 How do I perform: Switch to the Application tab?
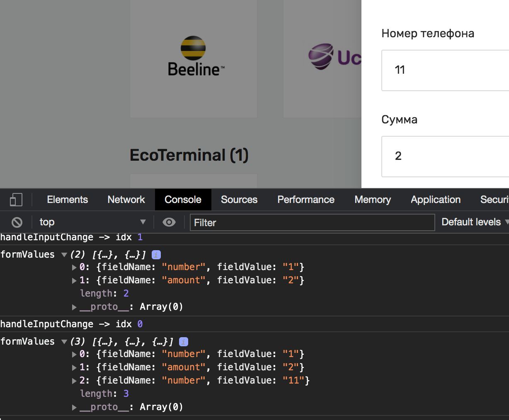tap(436, 200)
